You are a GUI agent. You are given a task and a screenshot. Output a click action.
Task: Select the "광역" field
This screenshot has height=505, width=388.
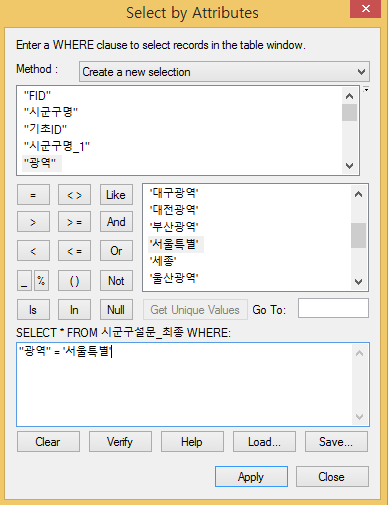click(x=42, y=163)
